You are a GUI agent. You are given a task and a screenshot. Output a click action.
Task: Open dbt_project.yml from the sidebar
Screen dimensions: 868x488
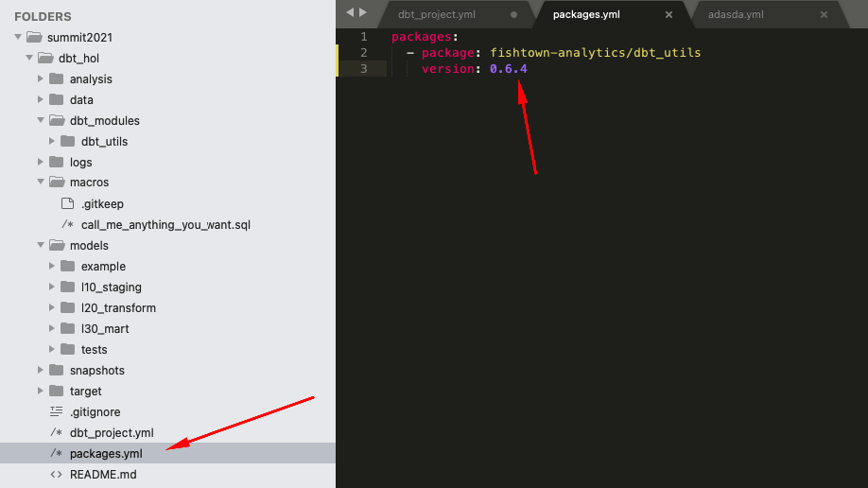(112, 432)
